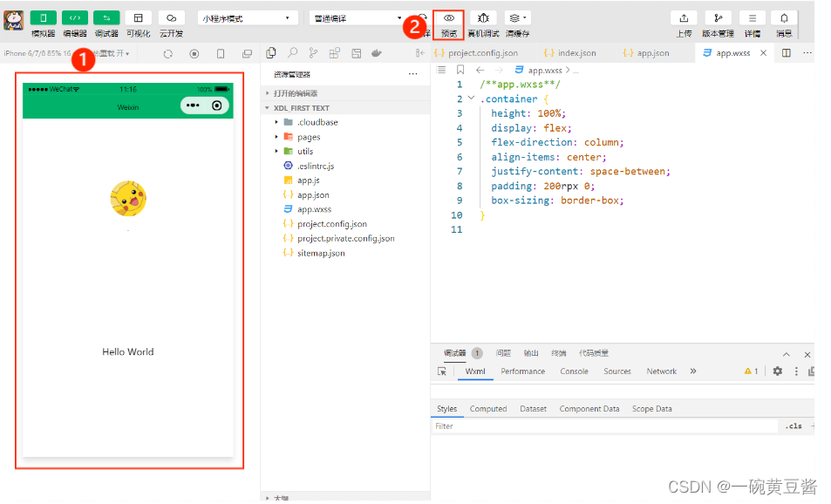Screen dimensions: 831x504
Task: Open the 普通编译 compile mode dropdown
Action: coord(358,18)
